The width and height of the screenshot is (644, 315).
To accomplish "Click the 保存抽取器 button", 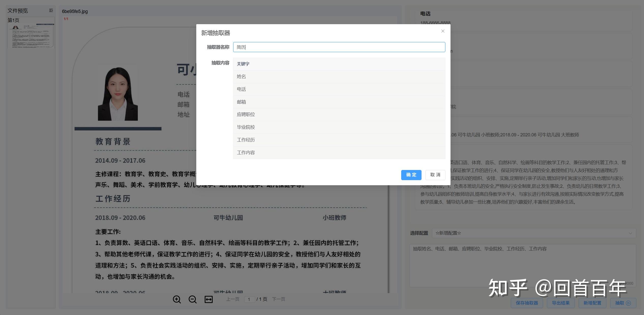I will coord(527,303).
